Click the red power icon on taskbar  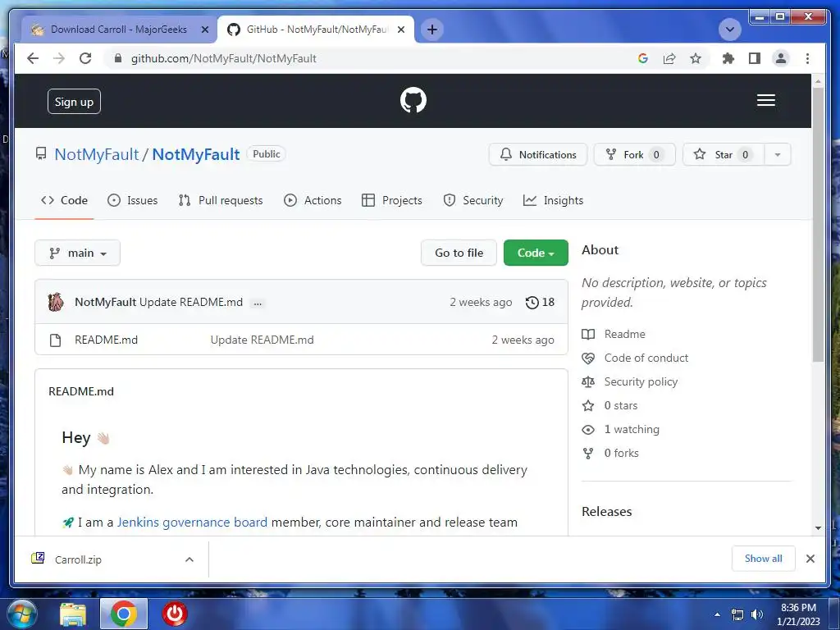pyautogui.click(x=175, y=614)
